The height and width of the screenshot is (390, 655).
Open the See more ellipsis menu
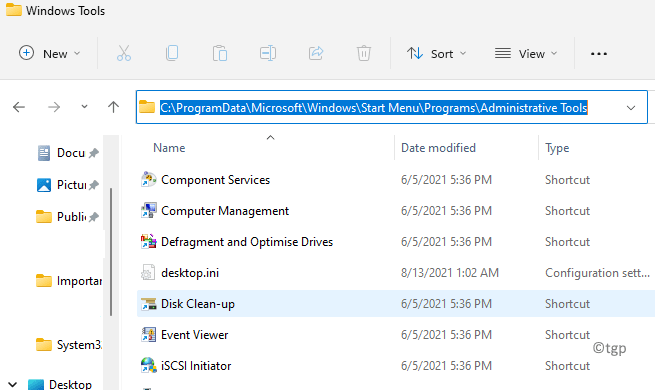pos(599,54)
